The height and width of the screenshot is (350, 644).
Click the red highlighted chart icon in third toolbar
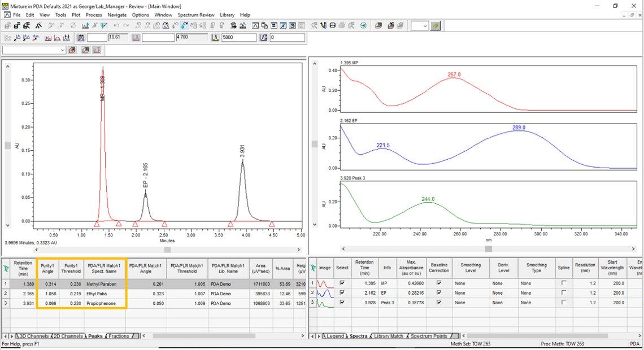click(x=97, y=50)
